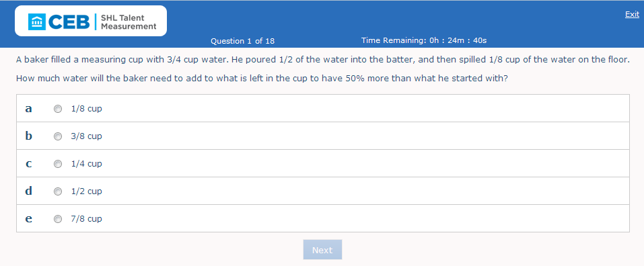This screenshot has height=266, width=644.
Task: Pick the 1/2 cup radio option
Action: tap(58, 191)
